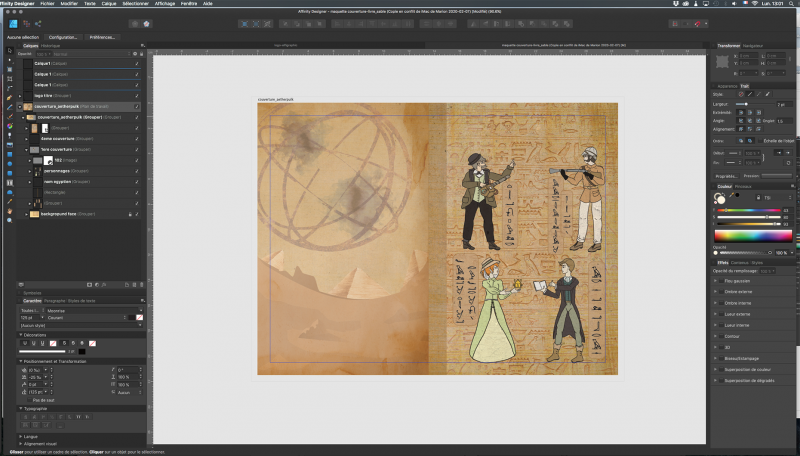Switch to Navigateur tab
Viewport: 800px width, 456px height.
point(753,46)
